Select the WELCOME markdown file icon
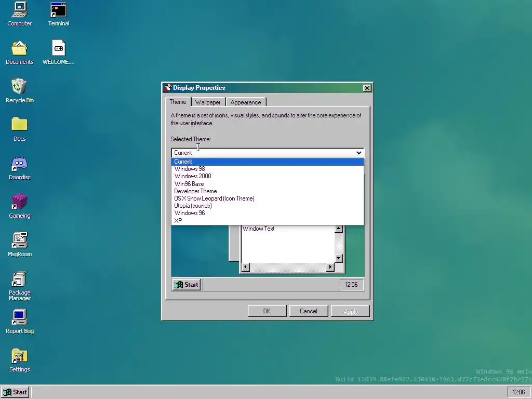This screenshot has width=532, height=399. (x=58, y=52)
